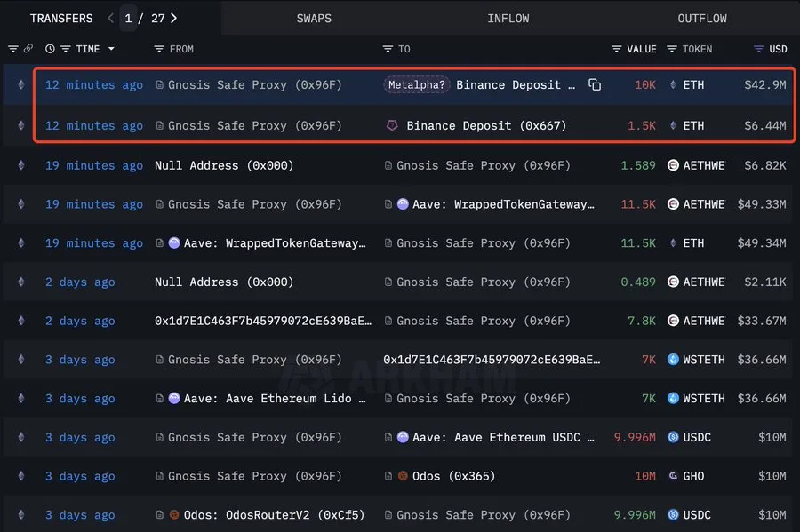Click WSTETH token icon on Aave Lido row
The image size is (800, 532).
coord(673,398)
